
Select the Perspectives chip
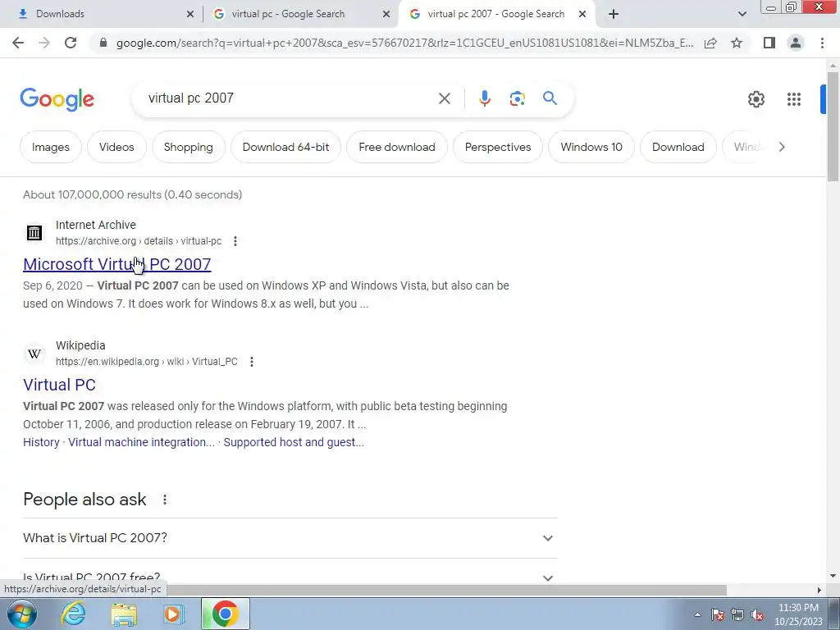[x=498, y=147]
